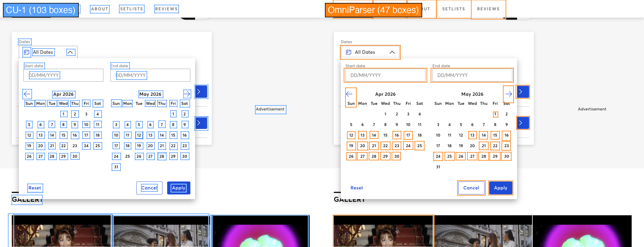The width and height of the screenshot is (644, 247).
Task: Select May 20 in OmniParser panel calendar
Action: pyautogui.click(x=472, y=146)
